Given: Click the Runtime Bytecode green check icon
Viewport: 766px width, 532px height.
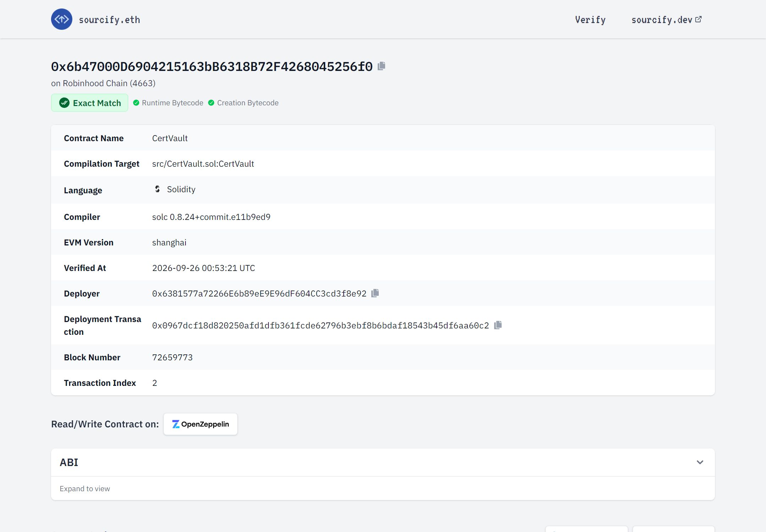Looking at the screenshot, I should pos(136,103).
